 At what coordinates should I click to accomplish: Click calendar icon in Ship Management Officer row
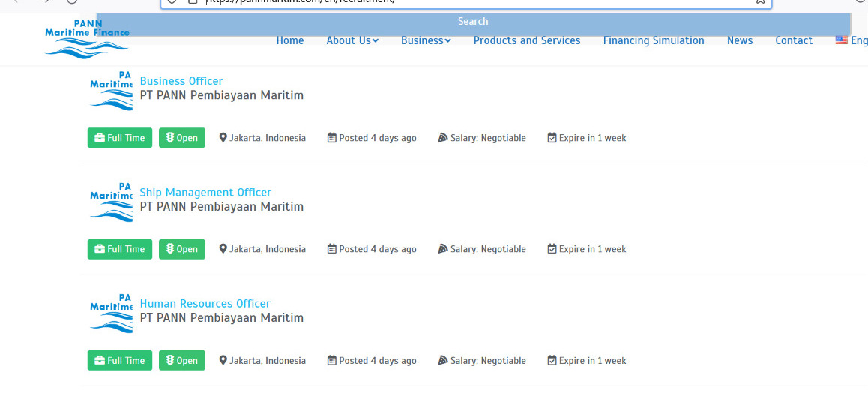(x=332, y=249)
